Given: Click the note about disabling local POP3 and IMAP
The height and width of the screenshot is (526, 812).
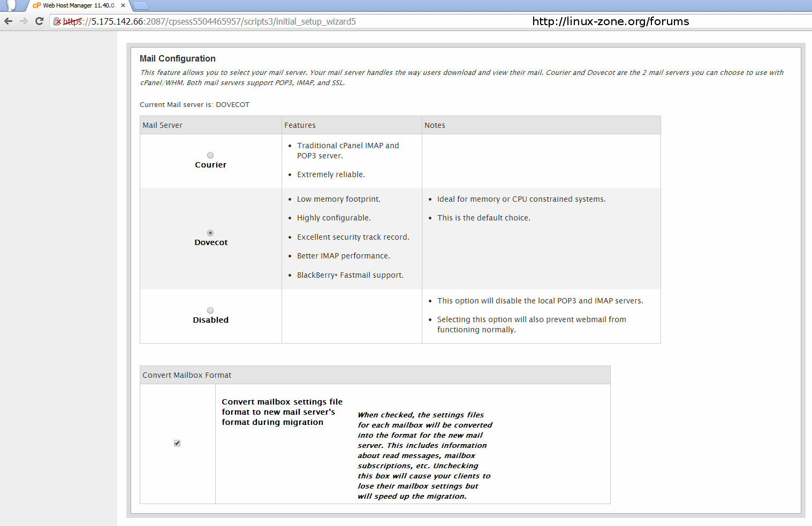Looking at the screenshot, I should pos(540,301).
